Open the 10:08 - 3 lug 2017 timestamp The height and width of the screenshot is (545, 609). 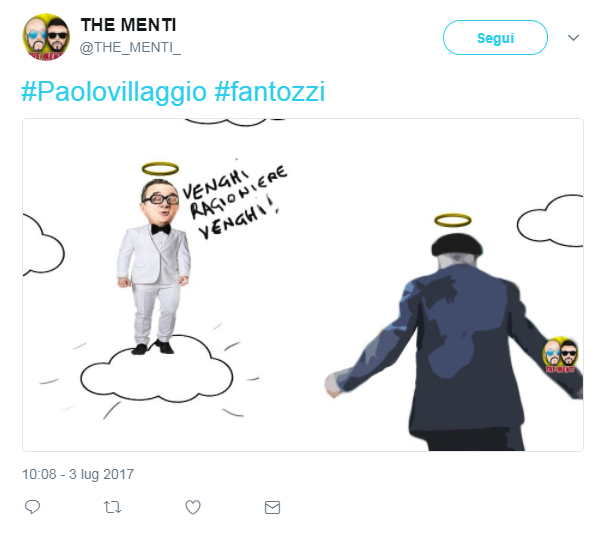[78, 474]
